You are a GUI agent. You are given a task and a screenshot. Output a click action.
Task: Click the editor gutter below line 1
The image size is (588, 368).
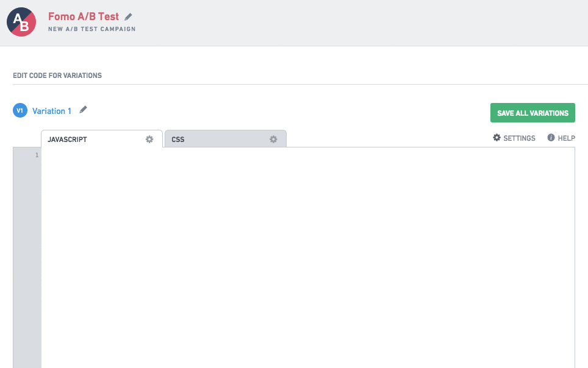point(27,263)
